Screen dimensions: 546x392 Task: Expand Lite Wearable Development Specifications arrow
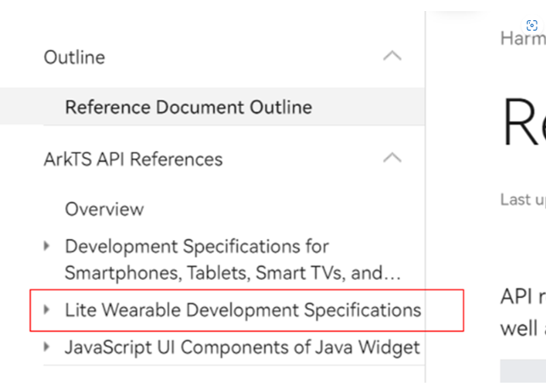pos(48,310)
